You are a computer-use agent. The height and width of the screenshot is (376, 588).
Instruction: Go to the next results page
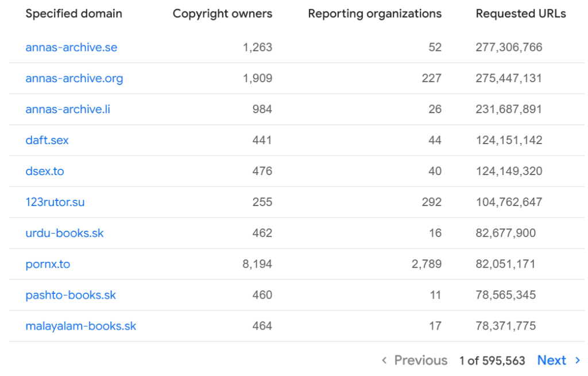[552, 361]
